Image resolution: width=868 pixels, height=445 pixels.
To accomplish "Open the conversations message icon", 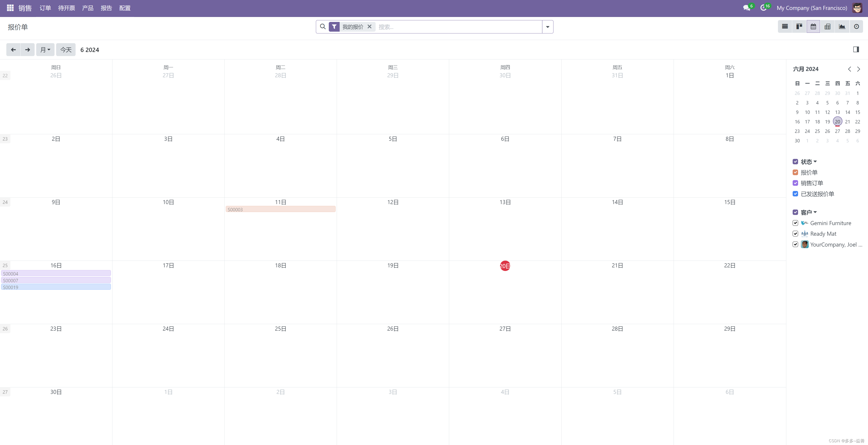I will [x=746, y=8].
